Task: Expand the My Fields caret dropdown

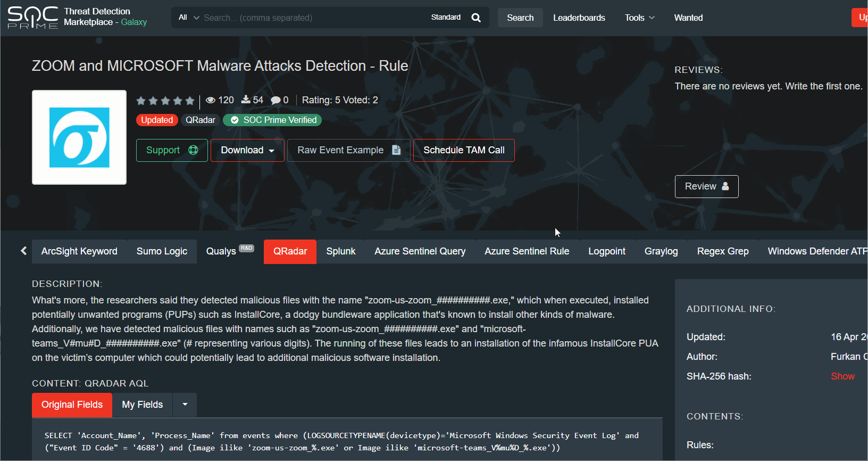Action: [185, 405]
